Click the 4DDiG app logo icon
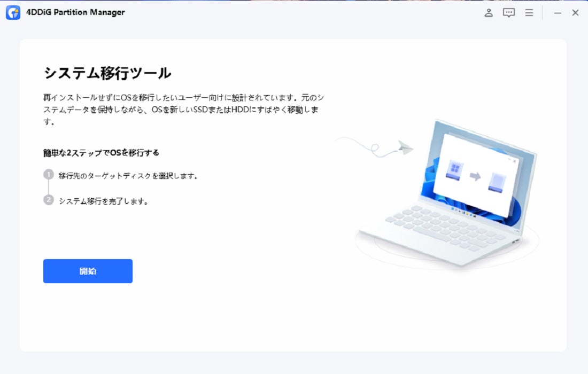 point(13,12)
